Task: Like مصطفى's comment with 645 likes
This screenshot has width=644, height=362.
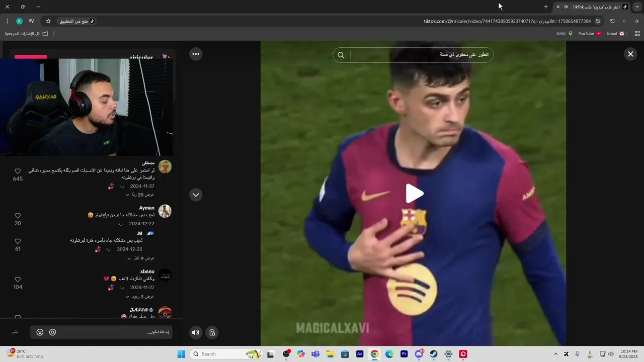Action: coord(18,171)
